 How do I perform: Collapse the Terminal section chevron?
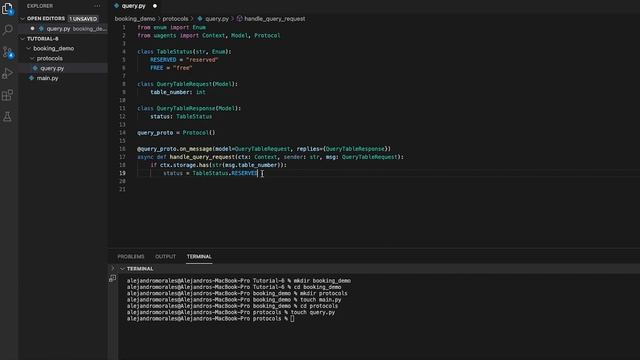[x=122, y=269]
